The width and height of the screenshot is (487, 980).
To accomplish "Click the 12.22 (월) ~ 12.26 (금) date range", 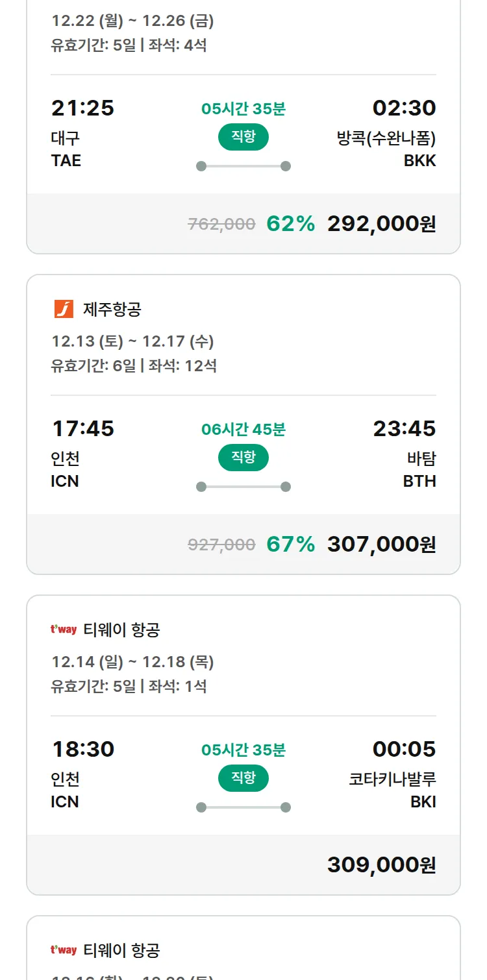I will [132, 21].
